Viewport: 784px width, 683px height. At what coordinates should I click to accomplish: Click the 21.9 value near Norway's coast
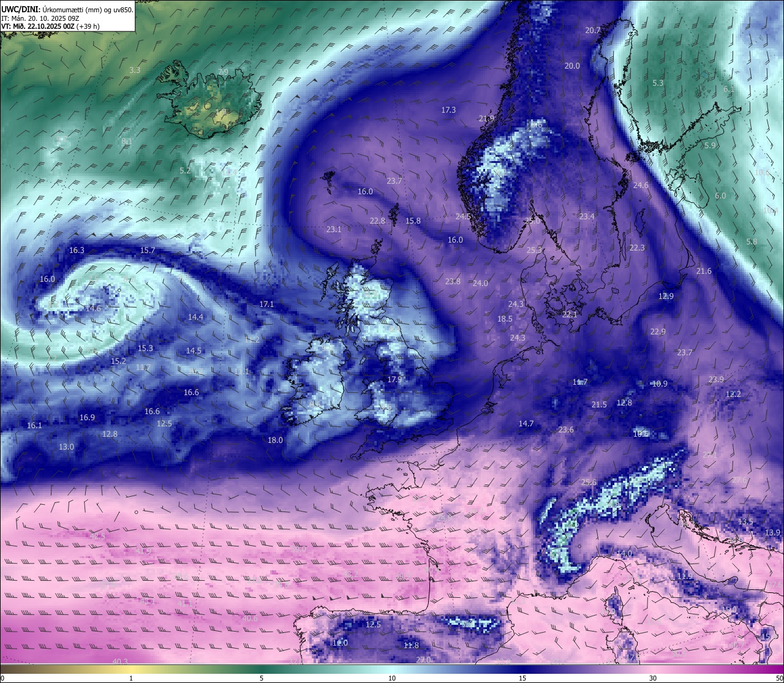(x=486, y=118)
